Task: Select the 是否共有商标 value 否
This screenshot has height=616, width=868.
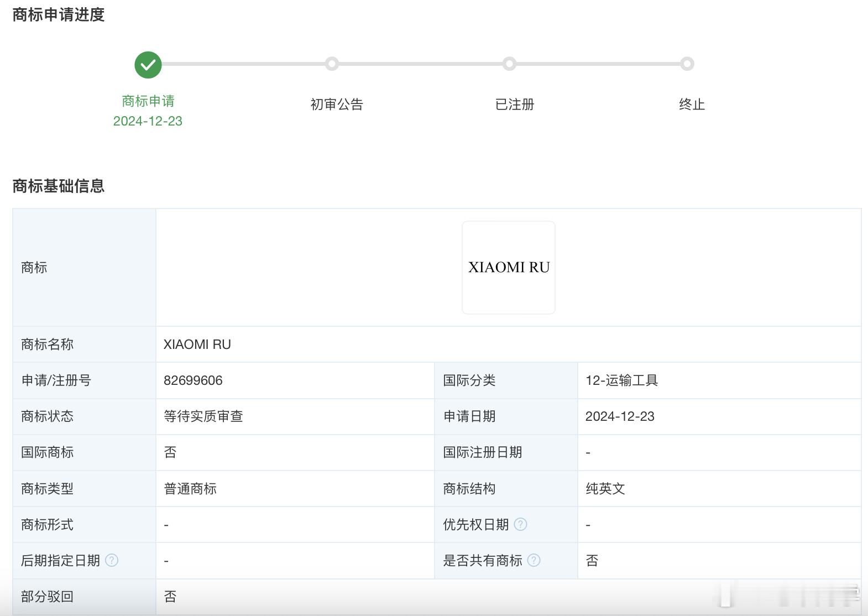Action: (592, 560)
